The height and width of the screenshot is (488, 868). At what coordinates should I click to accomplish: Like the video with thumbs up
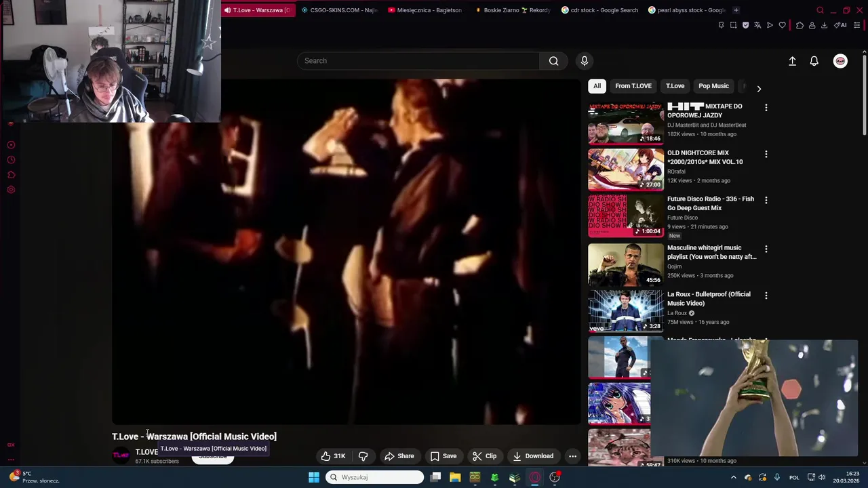pyautogui.click(x=333, y=456)
